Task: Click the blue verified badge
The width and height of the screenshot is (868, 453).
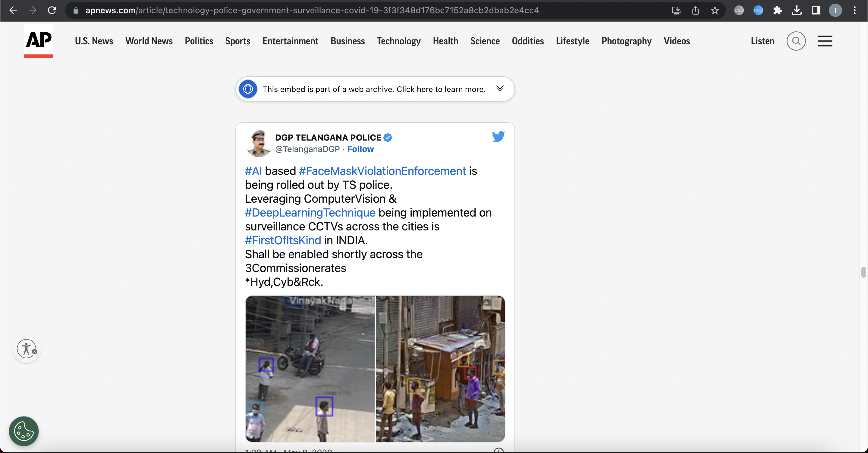Action: point(388,138)
